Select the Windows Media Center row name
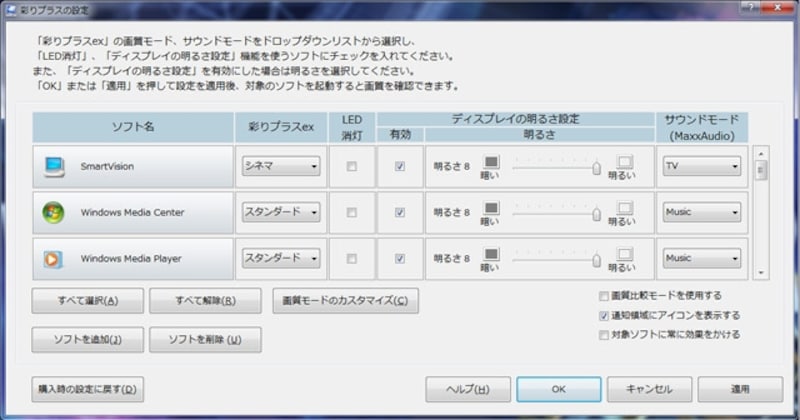This screenshot has height=420, width=800. pyautogui.click(x=132, y=212)
